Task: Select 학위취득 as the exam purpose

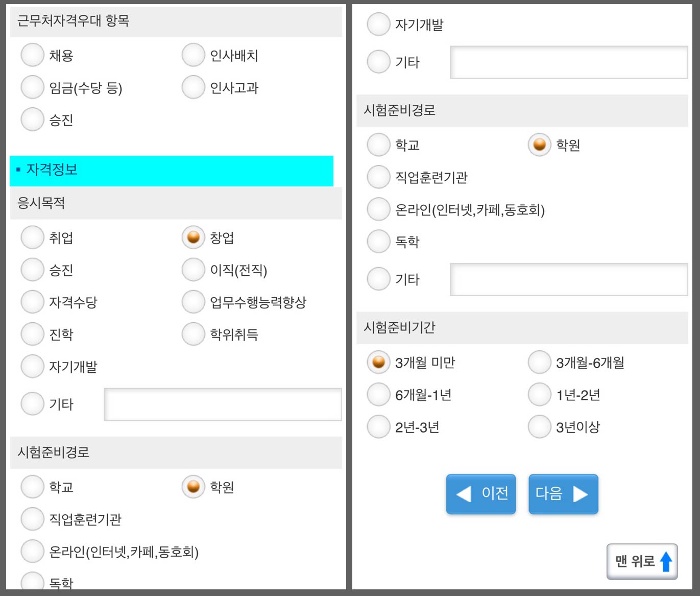Action: click(x=192, y=334)
